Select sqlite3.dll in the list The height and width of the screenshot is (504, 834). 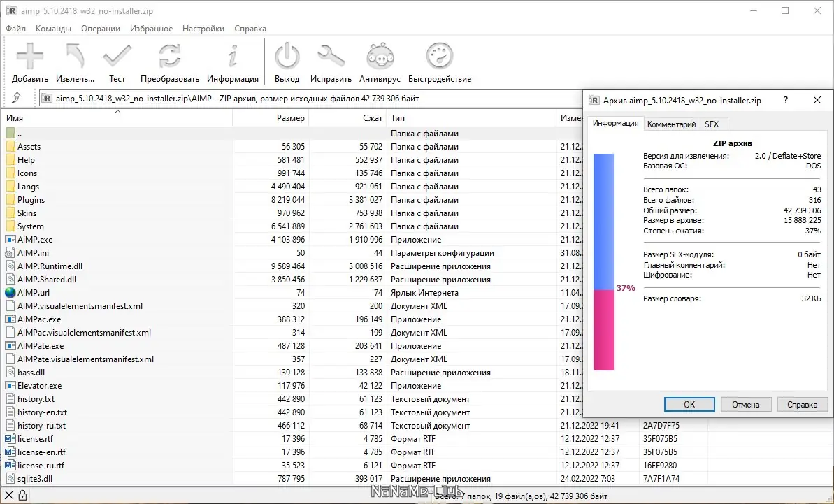coord(34,479)
